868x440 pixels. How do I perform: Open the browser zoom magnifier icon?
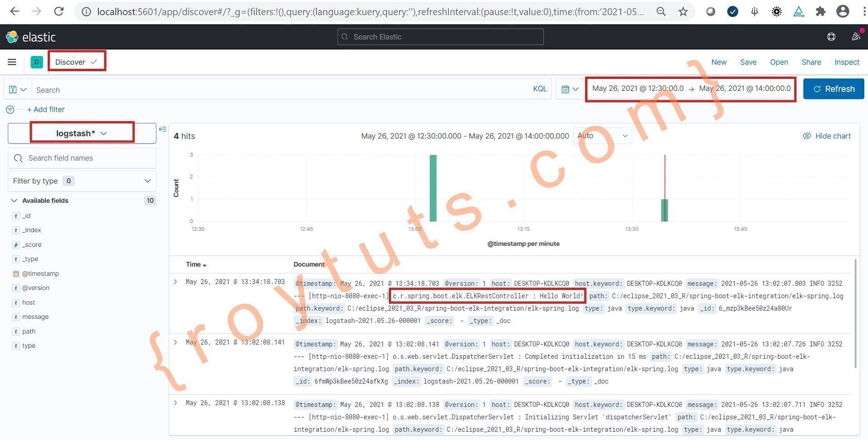661,11
